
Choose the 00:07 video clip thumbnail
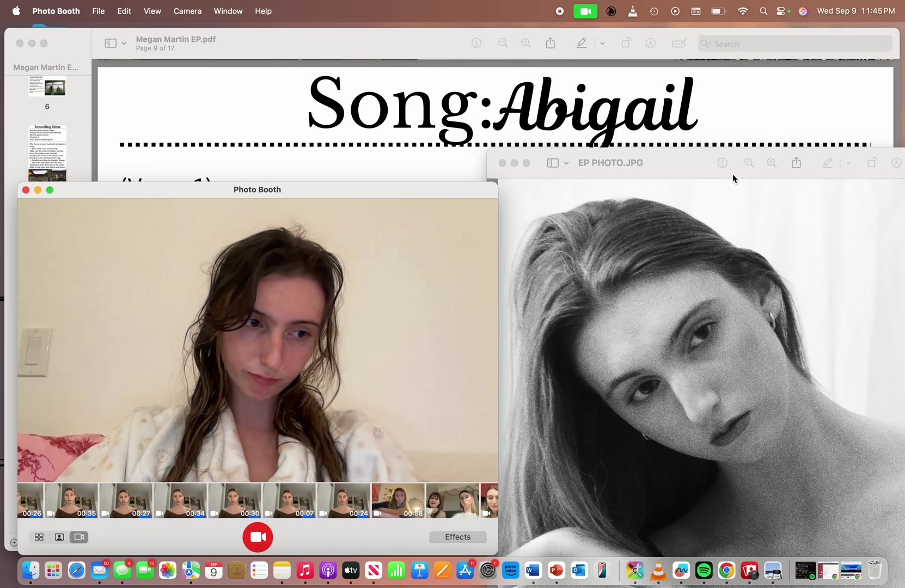tap(289, 500)
